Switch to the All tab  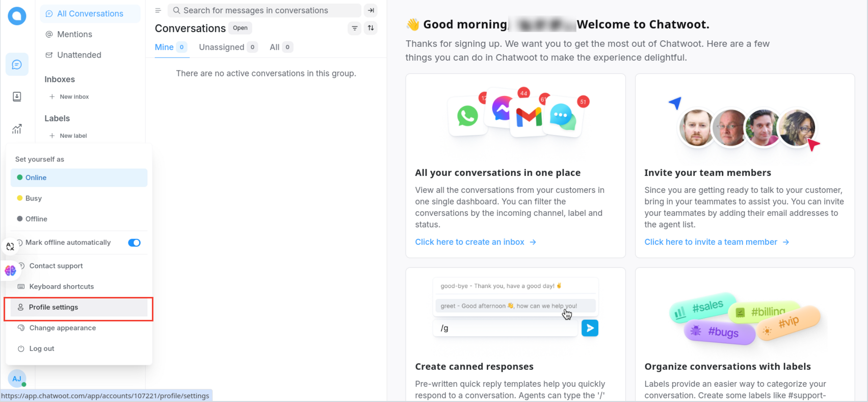[281, 47]
